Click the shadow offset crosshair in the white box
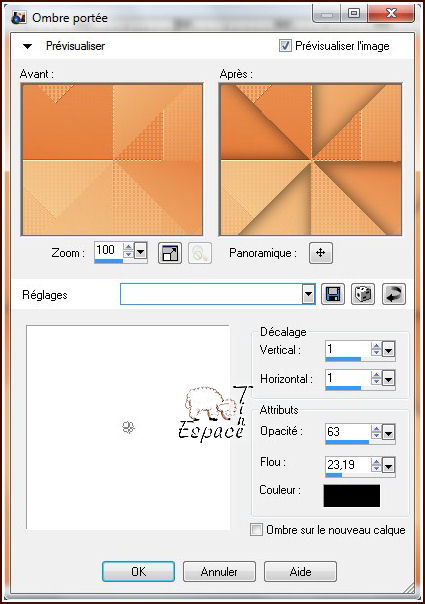The height and width of the screenshot is (604, 425). point(128,427)
